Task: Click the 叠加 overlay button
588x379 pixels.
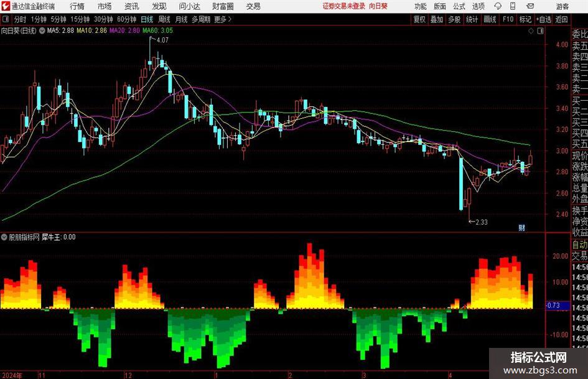Action: click(x=437, y=19)
